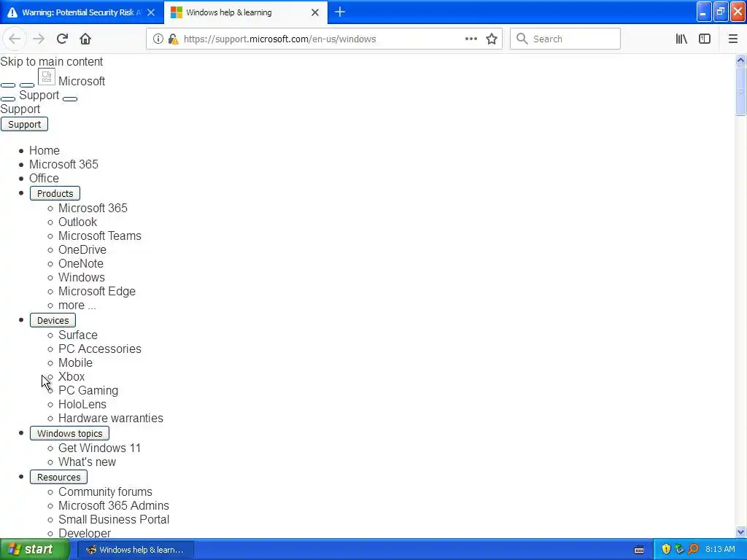The image size is (747, 560).
Task: Click the vertical scrollbar thumb
Action: click(740, 91)
